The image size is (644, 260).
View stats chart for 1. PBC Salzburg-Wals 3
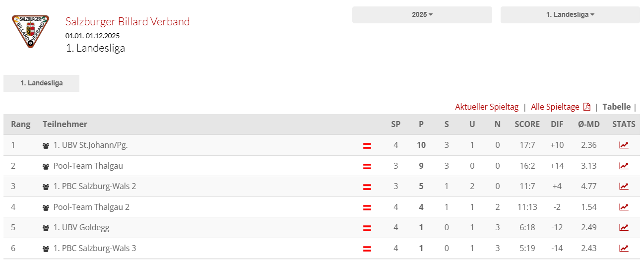pos(624,248)
